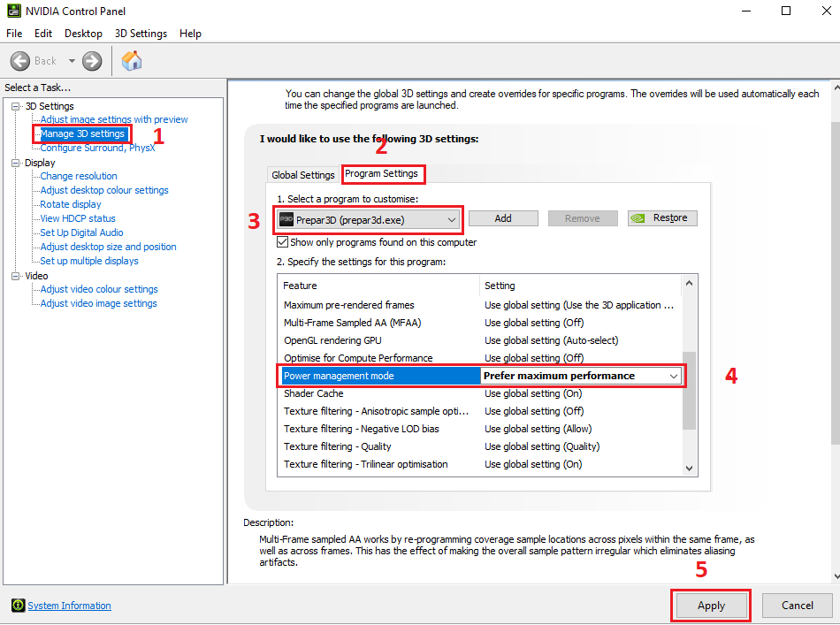Click the System Information icon
Image resolution: width=840 pixels, height=625 pixels.
19,606
